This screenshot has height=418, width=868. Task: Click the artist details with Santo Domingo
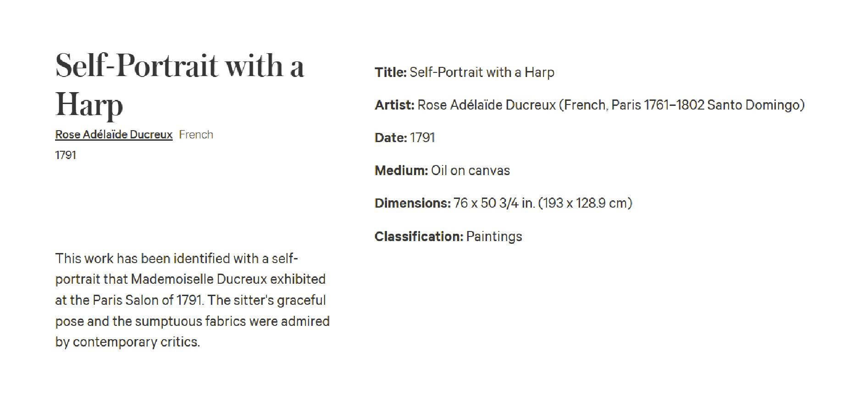click(x=611, y=105)
